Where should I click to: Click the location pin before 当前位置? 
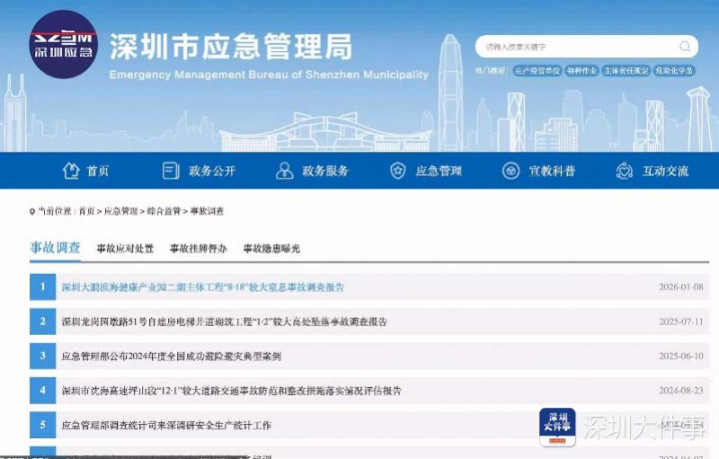[32, 211]
